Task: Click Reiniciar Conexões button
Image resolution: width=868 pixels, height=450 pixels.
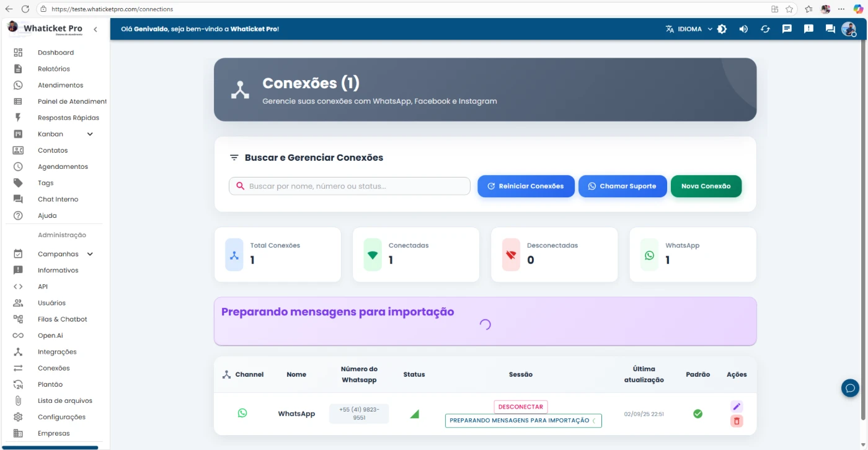Action: [526, 186]
